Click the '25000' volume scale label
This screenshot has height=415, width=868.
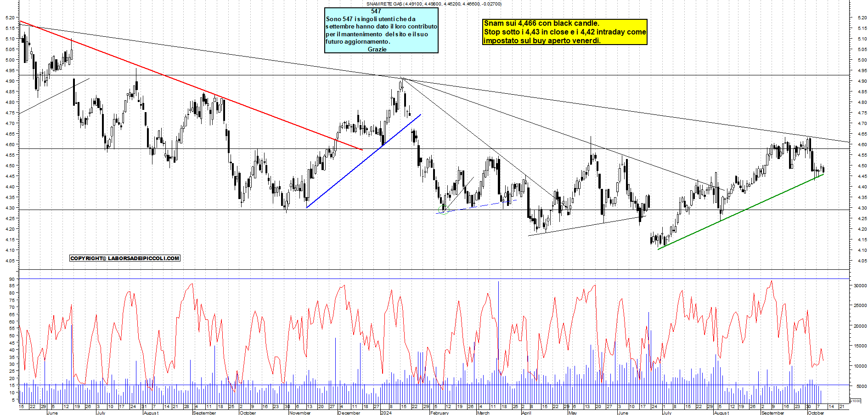click(x=860, y=306)
